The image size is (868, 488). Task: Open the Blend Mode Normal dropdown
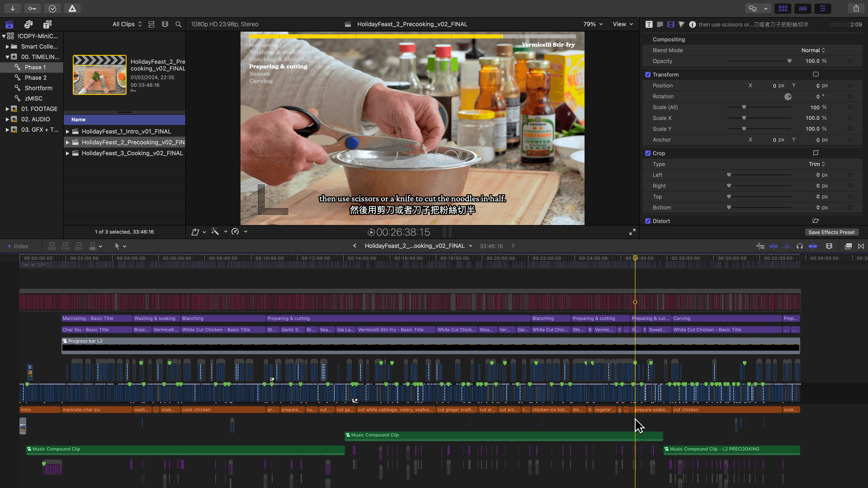point(813,50)
